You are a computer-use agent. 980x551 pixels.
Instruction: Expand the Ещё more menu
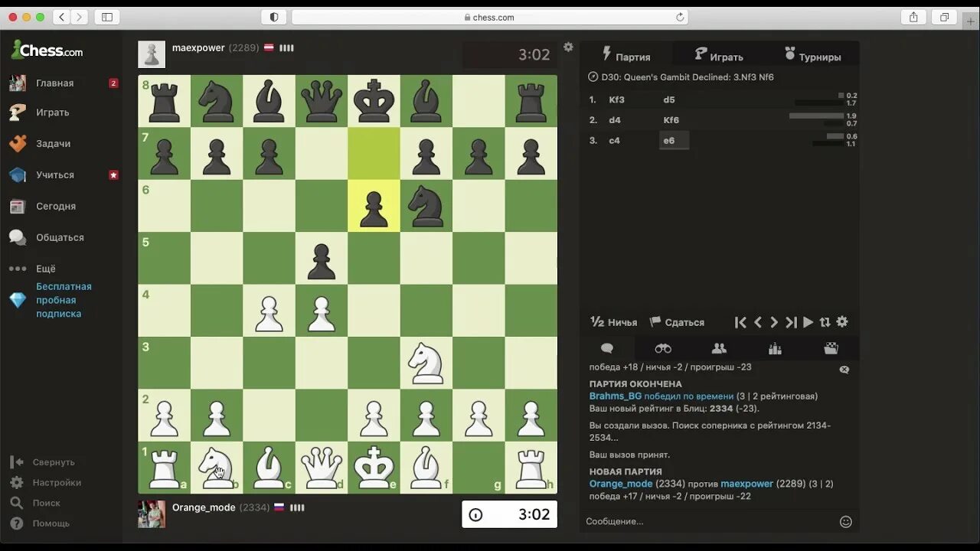(46, 269)
